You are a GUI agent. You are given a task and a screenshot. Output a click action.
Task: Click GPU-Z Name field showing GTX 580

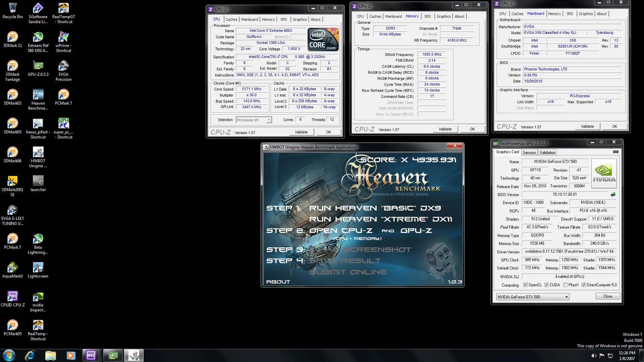[x=555, y=161]
